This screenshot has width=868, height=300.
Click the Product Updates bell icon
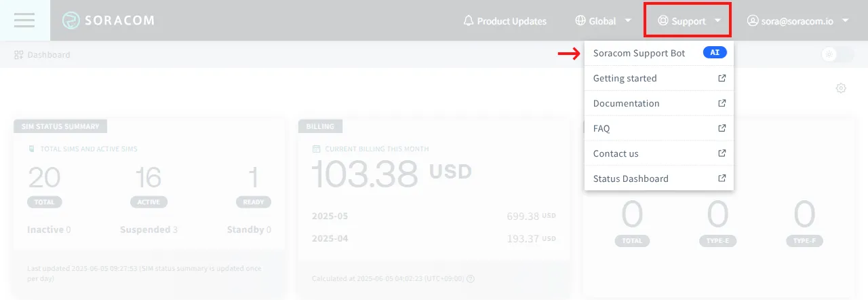point(469,20)
